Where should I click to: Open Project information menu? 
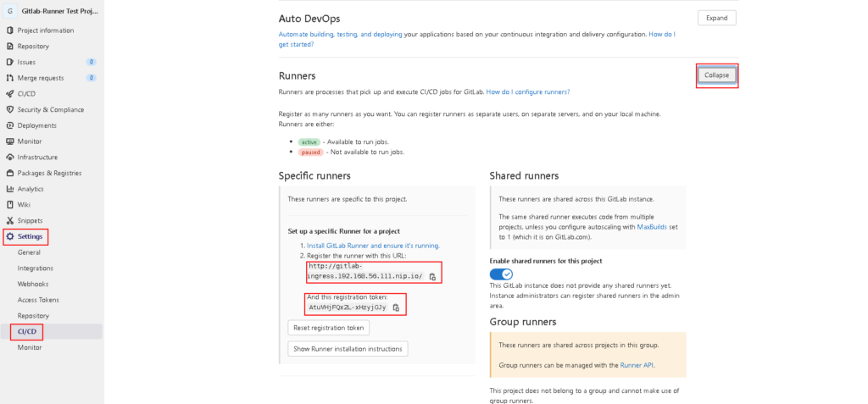[46, 30]
